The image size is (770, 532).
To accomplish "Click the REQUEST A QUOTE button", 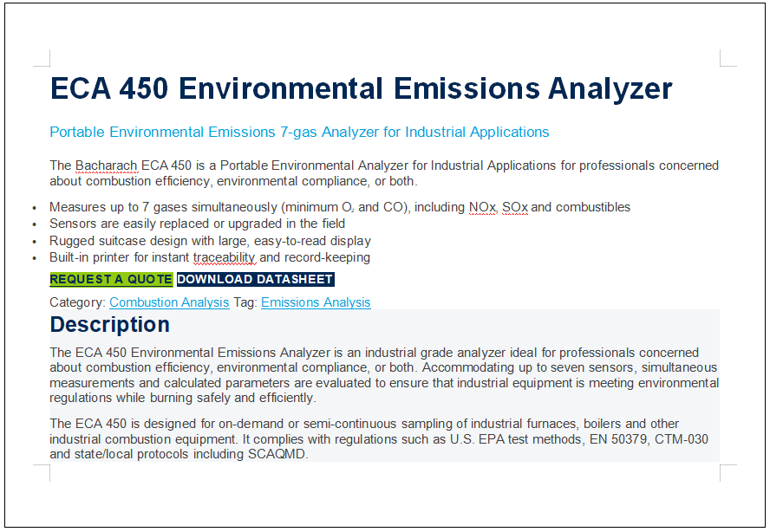I will click(112, 279).
